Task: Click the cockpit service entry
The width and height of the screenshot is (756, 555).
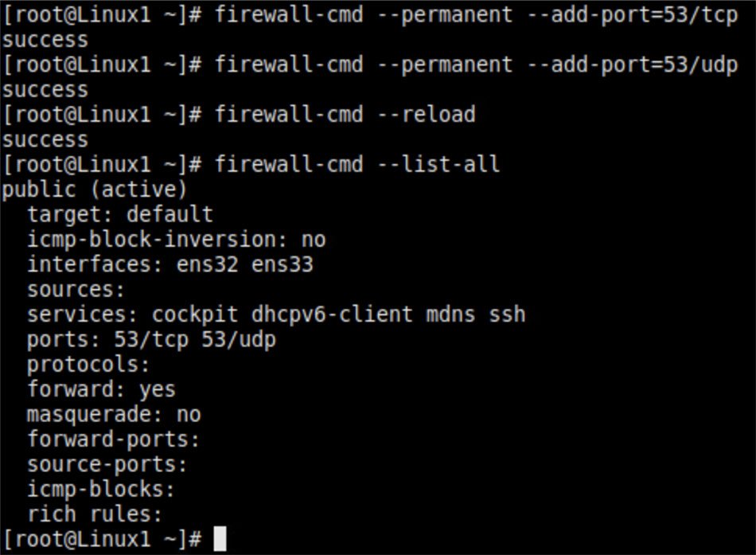Action: pos(195,314)
